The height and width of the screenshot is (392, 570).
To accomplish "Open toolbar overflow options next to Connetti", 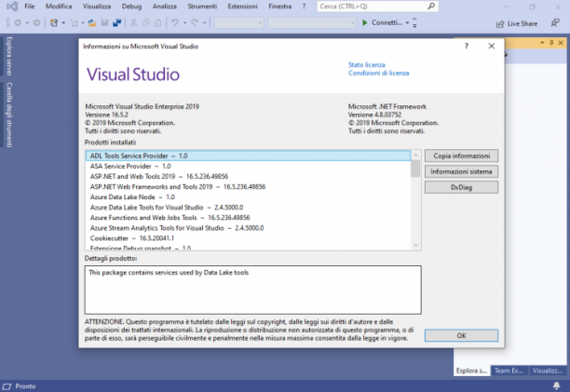I will point(414,23).
